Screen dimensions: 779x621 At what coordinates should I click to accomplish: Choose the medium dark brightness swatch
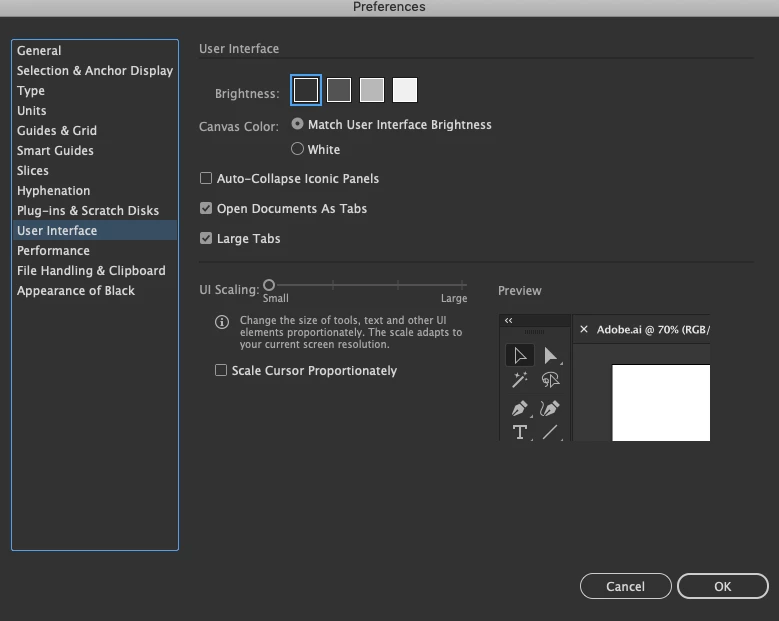point(339,90)
